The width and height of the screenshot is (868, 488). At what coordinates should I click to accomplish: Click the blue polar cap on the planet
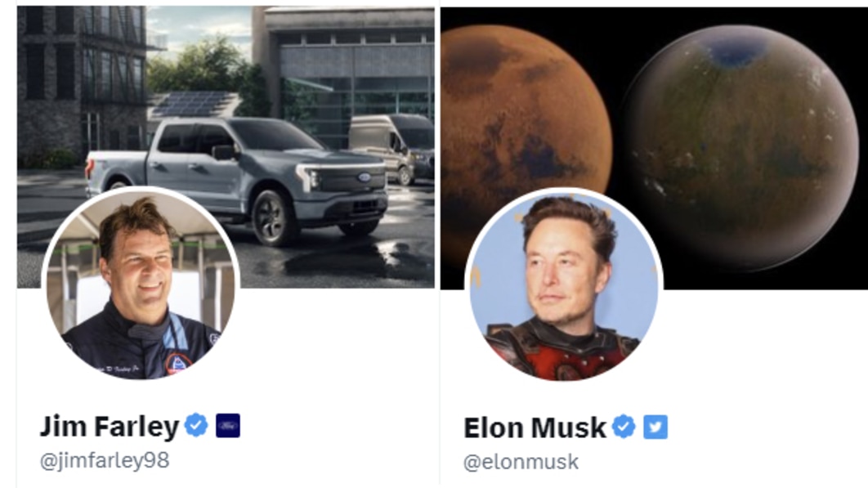tap(736, 53)
